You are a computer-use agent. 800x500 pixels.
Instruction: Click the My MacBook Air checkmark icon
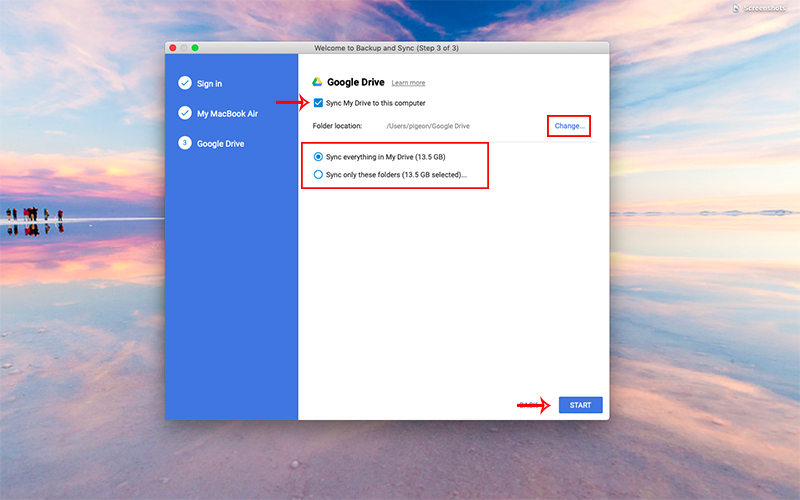coord(185,113)
